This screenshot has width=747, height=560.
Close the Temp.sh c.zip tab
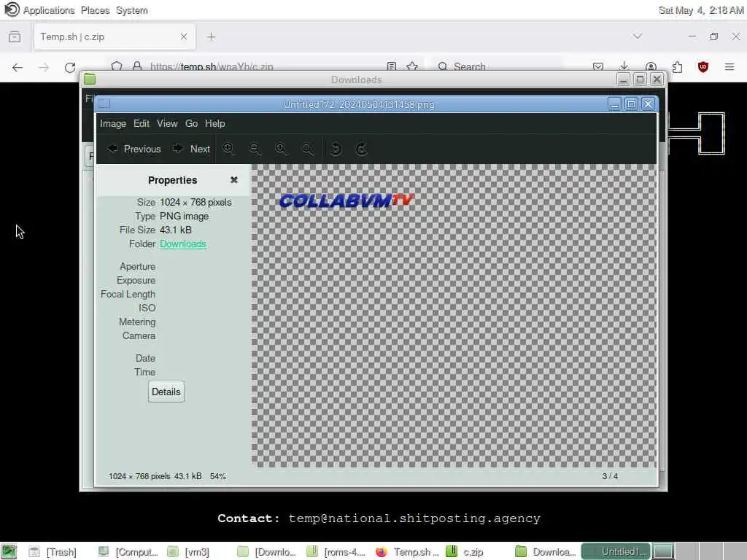183,36
